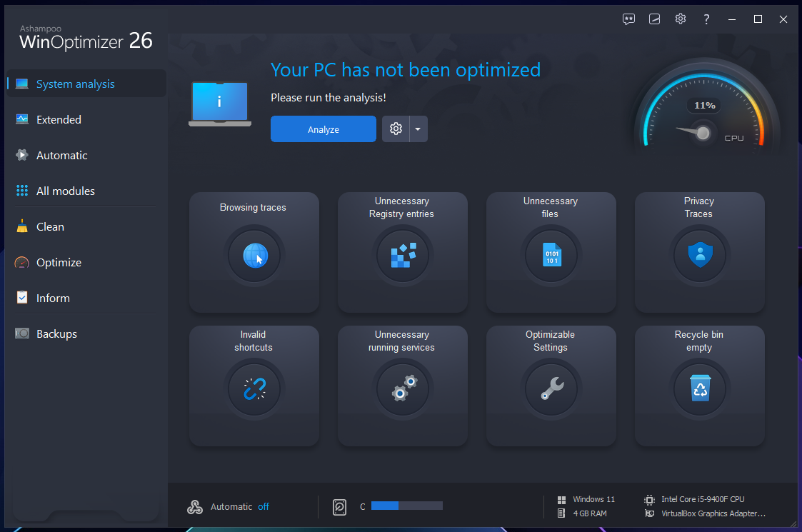Open the Browsing traces globe icon
802x532 pixels.
tap(254, 255)
